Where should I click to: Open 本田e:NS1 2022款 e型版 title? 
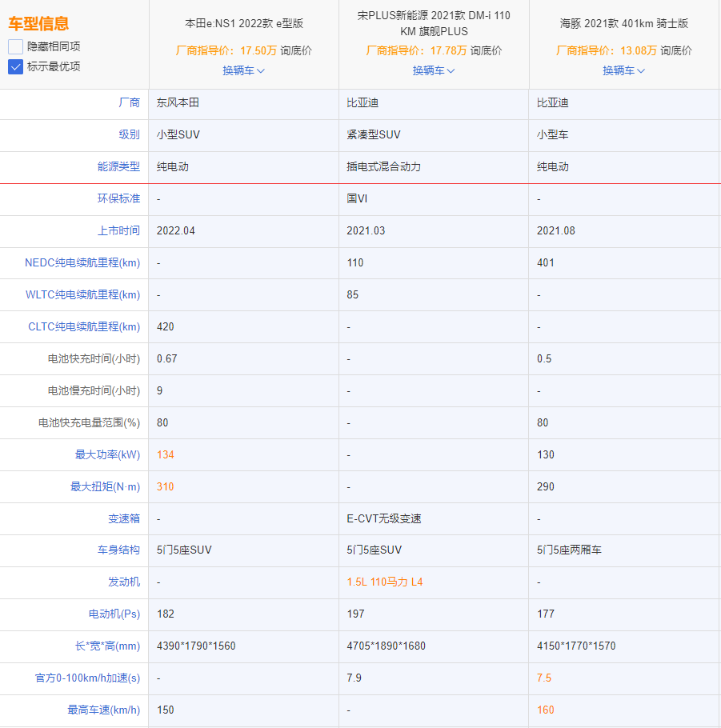[244, 23]
